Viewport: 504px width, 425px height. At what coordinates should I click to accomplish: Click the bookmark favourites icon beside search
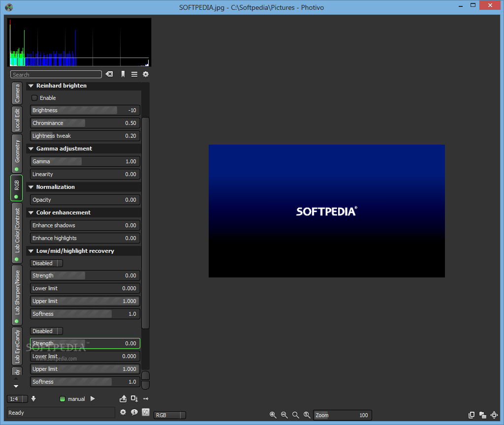[123, 74]
